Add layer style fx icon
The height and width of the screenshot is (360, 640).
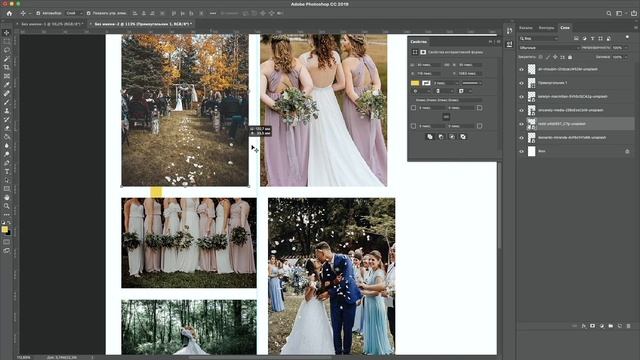(x=584, y=326)
